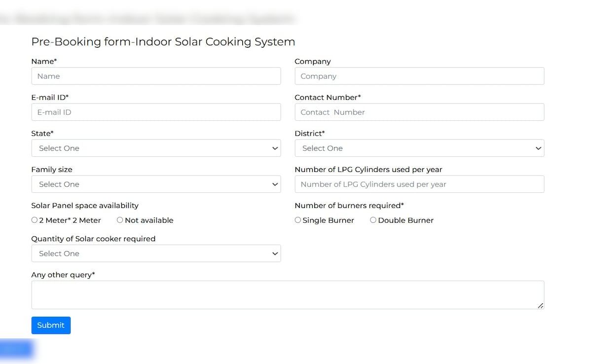Click the LPG Cylinders per year field
Image resolution: width=592 pixels, height=364 pixels.
(x=419, y=184)
